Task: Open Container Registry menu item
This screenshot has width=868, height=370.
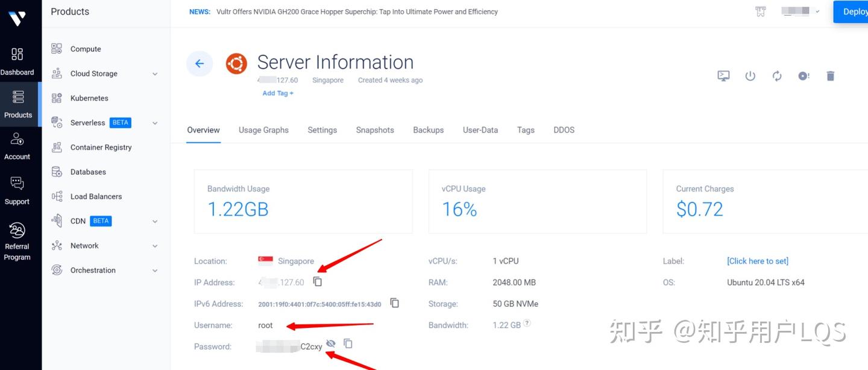Action: 101,147
